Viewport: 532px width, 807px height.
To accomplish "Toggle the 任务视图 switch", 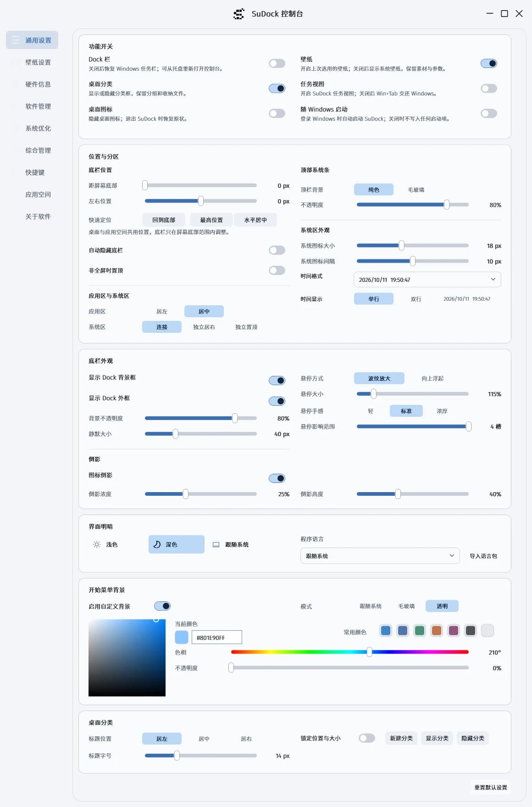I will click(x=489, y=88).
